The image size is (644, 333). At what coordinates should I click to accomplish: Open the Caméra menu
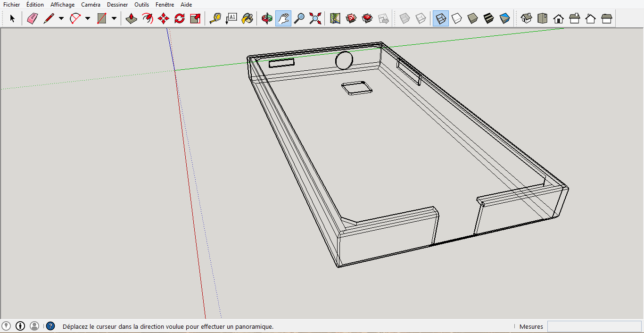coord(91,5)
